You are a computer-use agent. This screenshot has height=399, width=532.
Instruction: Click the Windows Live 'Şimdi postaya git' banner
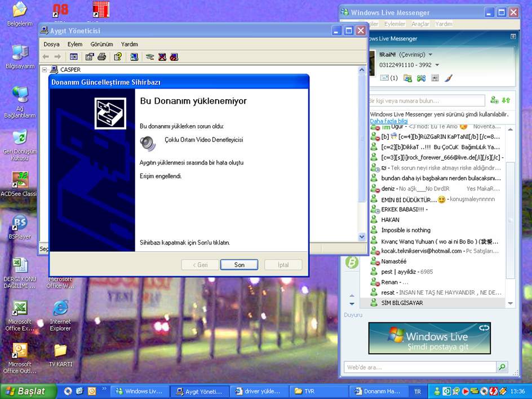pyautogui.click(x=429, y=338)
